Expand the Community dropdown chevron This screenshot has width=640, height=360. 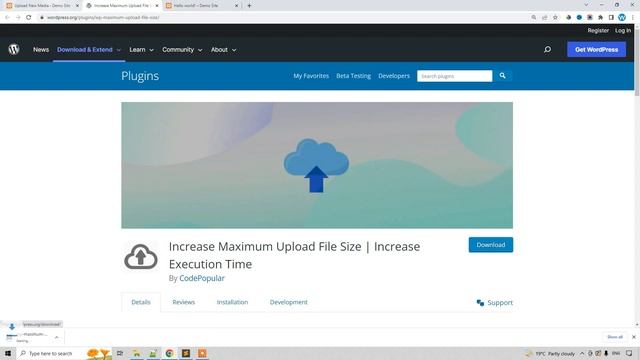(x=200, y=50)
